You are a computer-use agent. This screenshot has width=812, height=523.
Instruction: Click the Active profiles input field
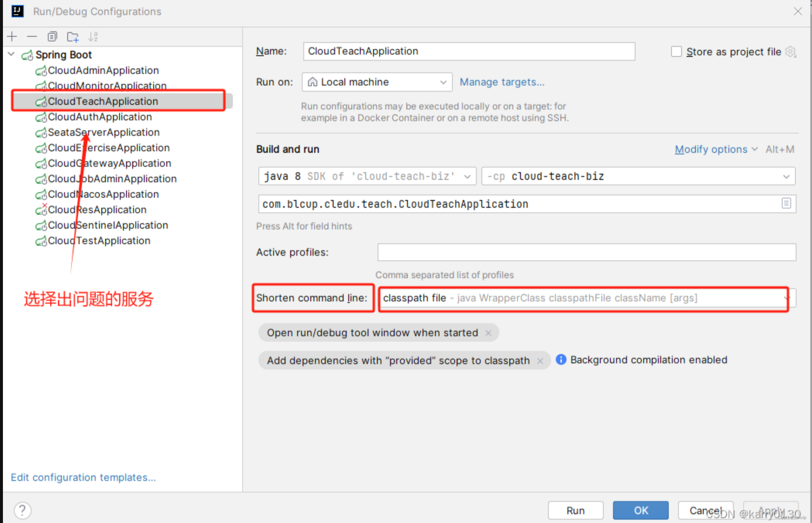coord(587,252)
